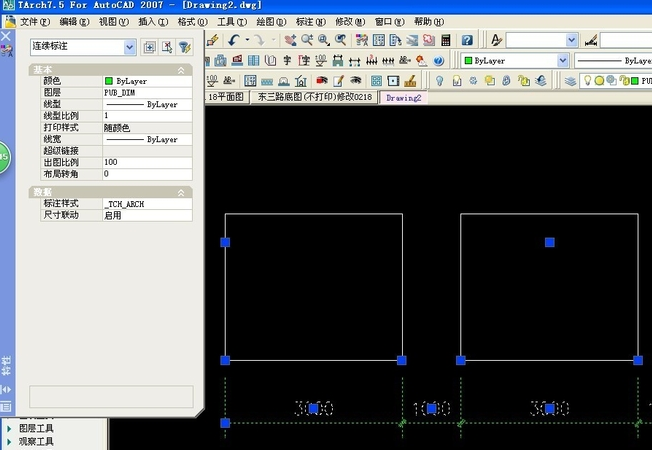The height and width of the screenshot is (450, 652).
Task: Collapse the 数据 properties section
Action: 181,193
